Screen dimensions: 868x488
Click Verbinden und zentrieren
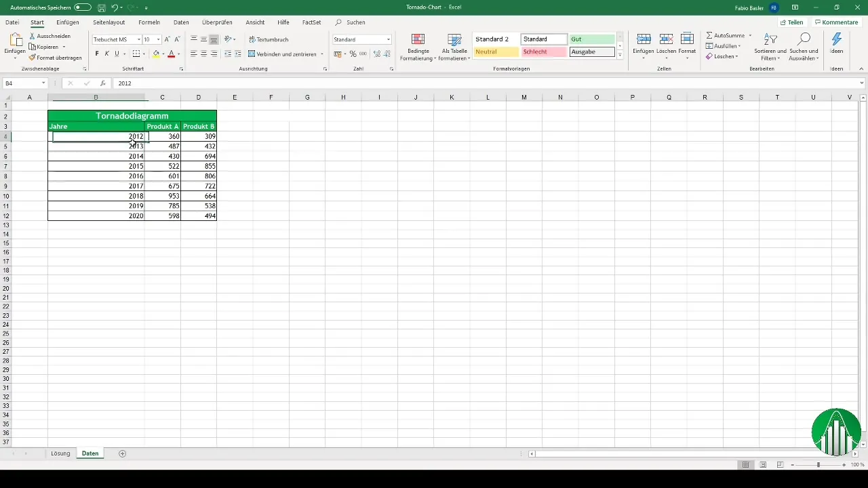click(282, 54)
